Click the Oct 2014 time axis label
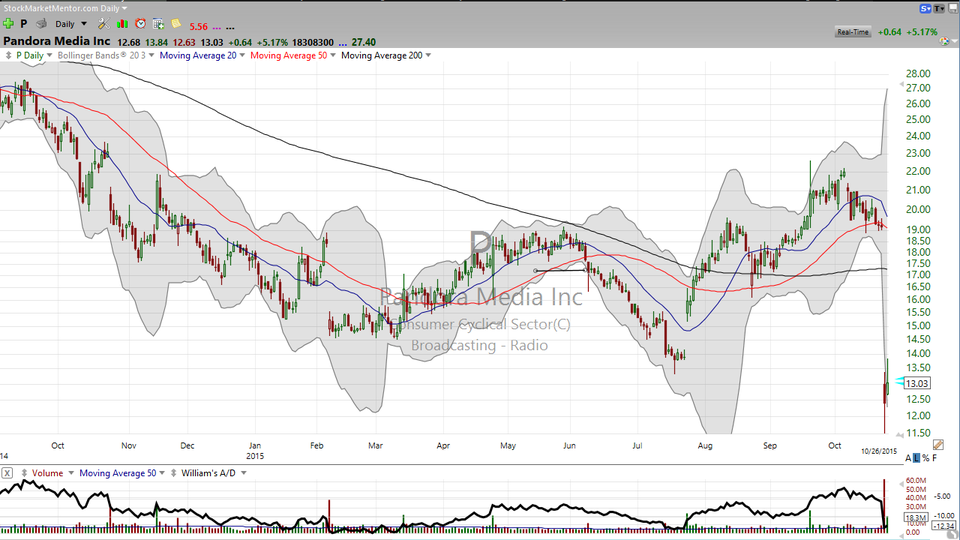Screen dimensions: 960x540 pyautogui.click(x=58, y=445)
